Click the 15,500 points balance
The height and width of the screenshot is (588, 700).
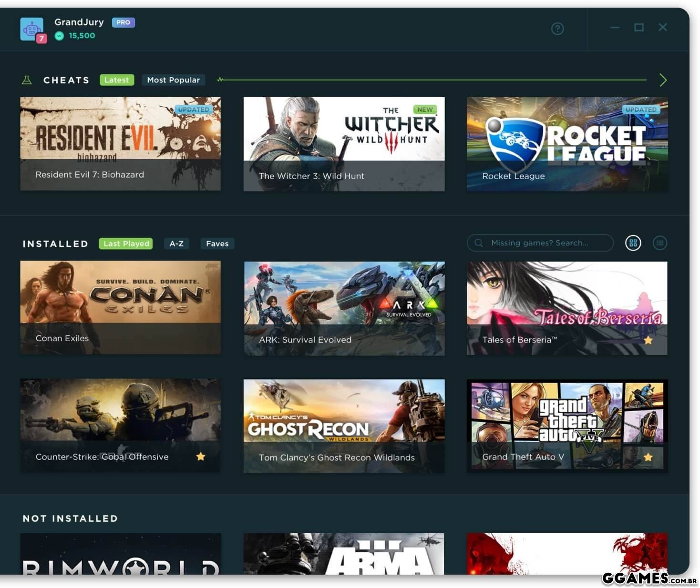pyautogui.click(x=82, y=36)
